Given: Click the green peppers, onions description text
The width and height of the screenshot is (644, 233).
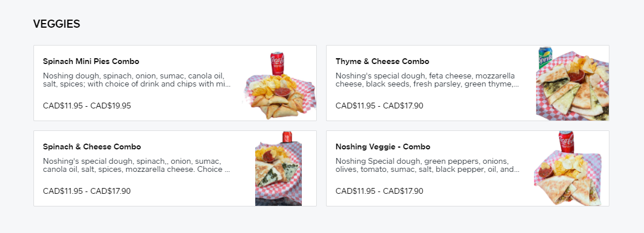Looking at the screenshot, I should (427, 166).
